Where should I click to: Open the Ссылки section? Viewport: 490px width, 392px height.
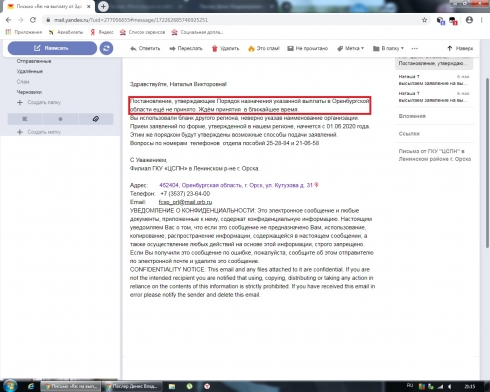(409, 134)
